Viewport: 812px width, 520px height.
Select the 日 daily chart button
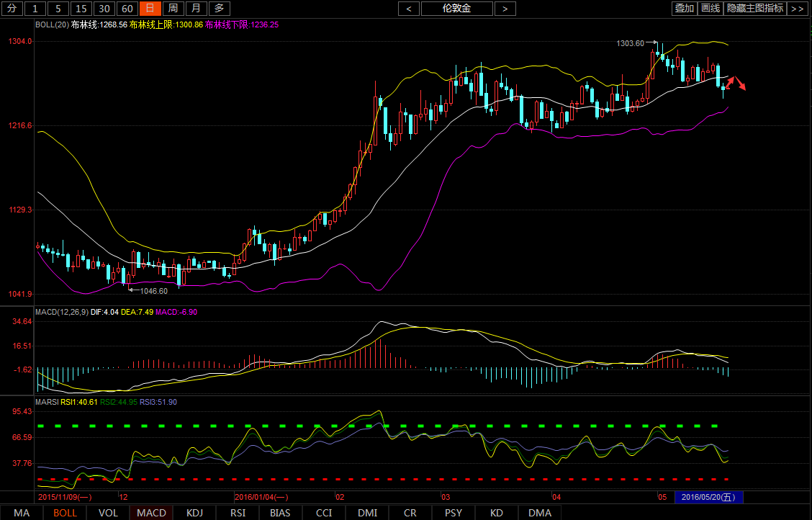(x=150, y=9)
